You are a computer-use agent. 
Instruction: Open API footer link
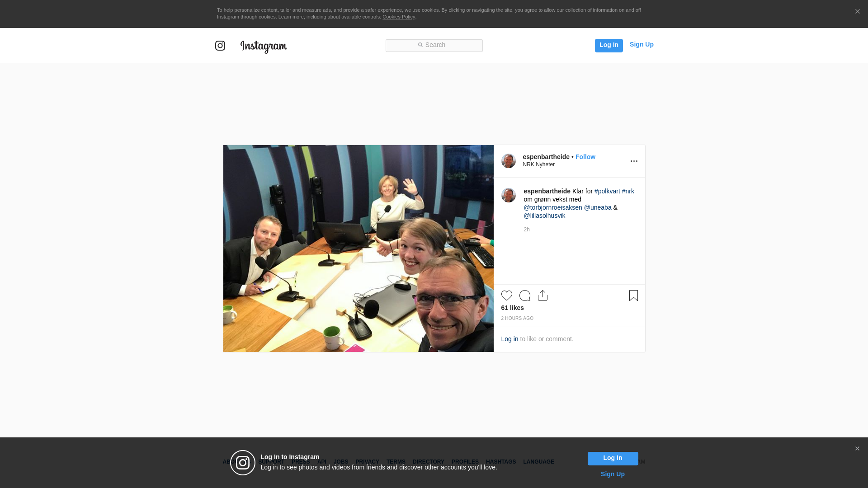coord(322,462)
